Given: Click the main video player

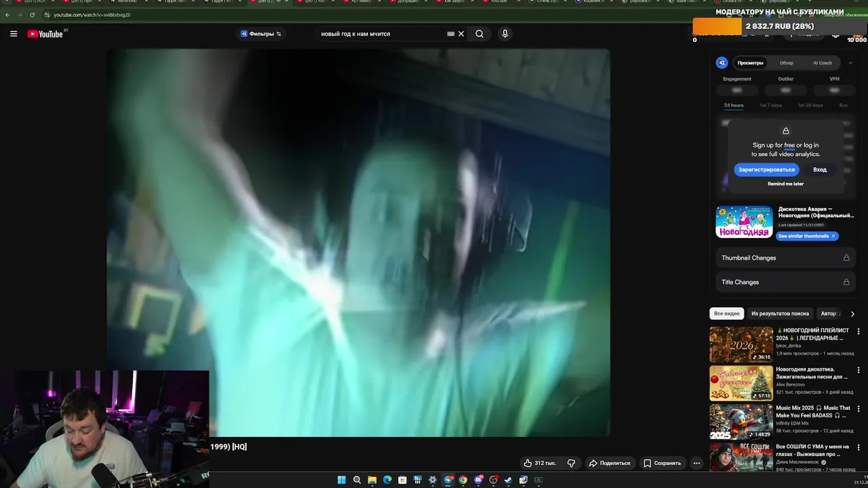Looking at the screenshot, I should (x=358, y=243).
